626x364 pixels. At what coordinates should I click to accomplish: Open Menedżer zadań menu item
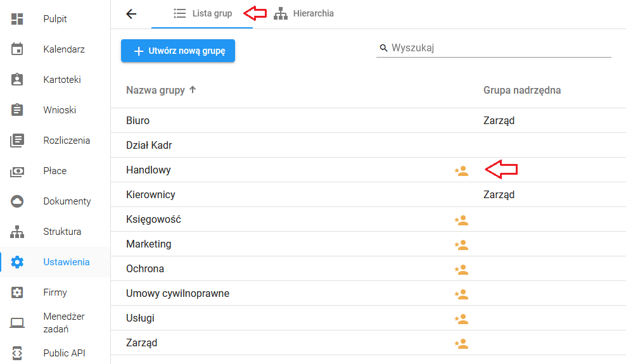point(64,323)
